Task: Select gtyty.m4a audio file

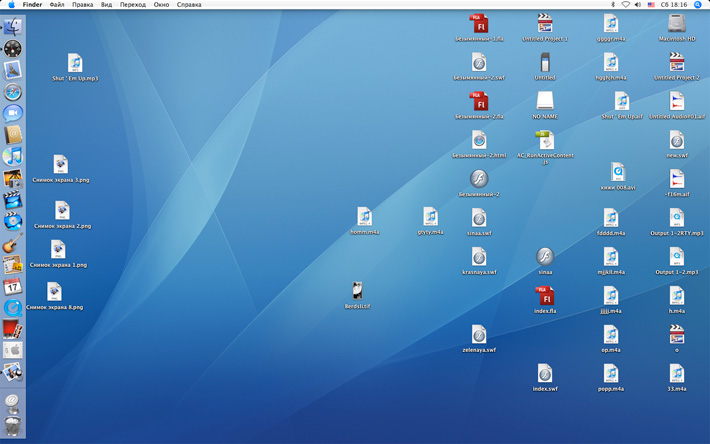Action: point(430,216)
